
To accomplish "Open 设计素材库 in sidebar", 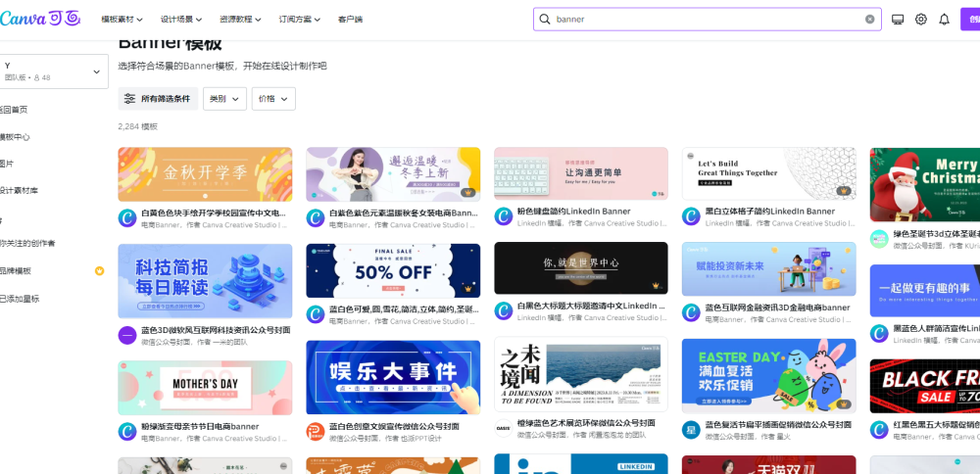I will [19, 191].
